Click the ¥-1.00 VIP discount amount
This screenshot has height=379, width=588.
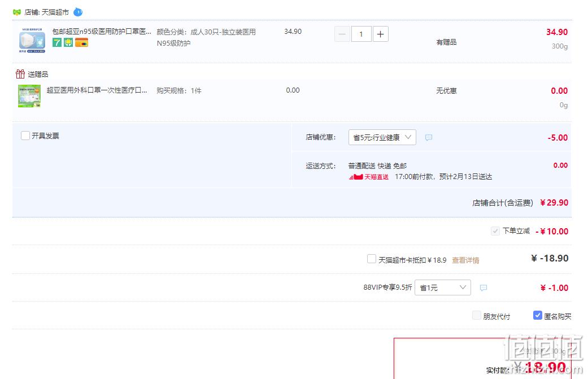click(x=554, y=288)
